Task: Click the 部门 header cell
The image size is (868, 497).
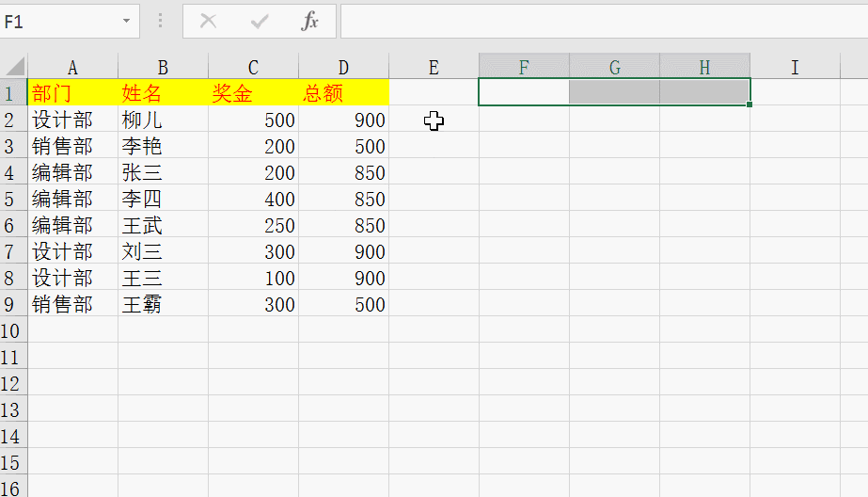Action: click(x=72, y=92)
